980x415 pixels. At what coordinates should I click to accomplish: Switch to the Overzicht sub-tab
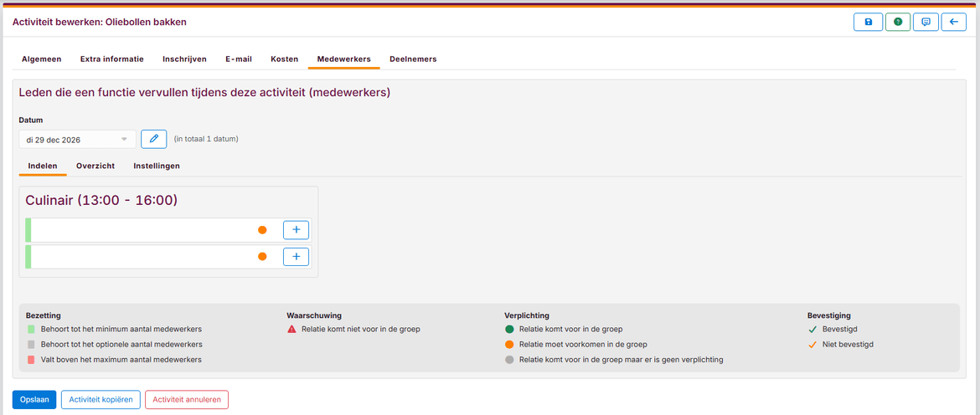click(95, 167)
